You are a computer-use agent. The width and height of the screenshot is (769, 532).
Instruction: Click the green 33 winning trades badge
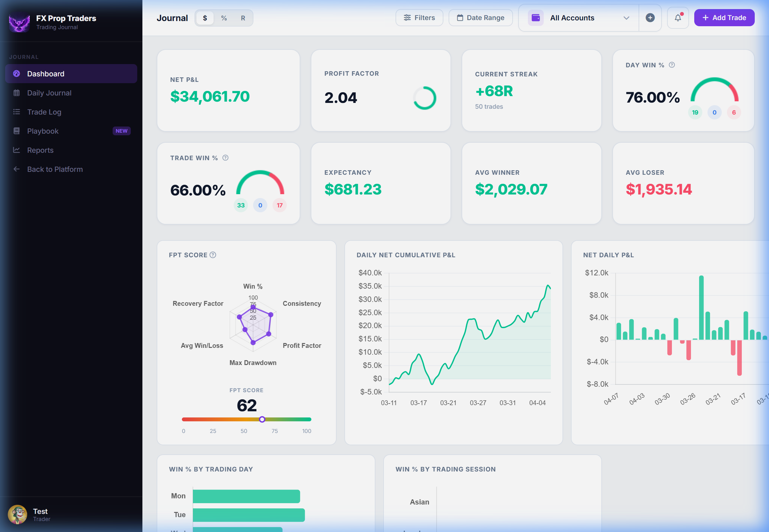click(x=241, y=205)
